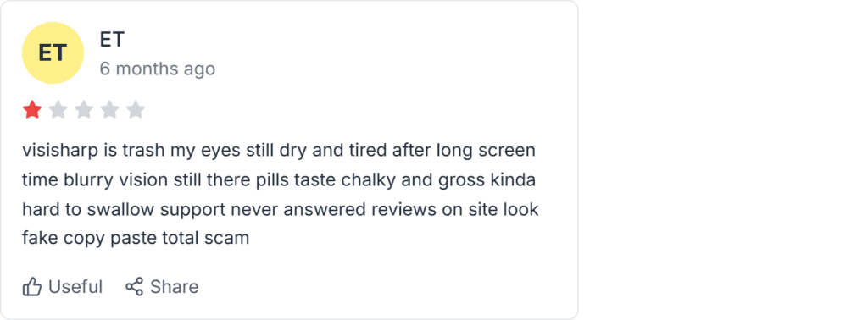This screenshot has height=320, width=868.
Task: Click the thumbs-up icon next to Useful
Action: coord(32,287)
